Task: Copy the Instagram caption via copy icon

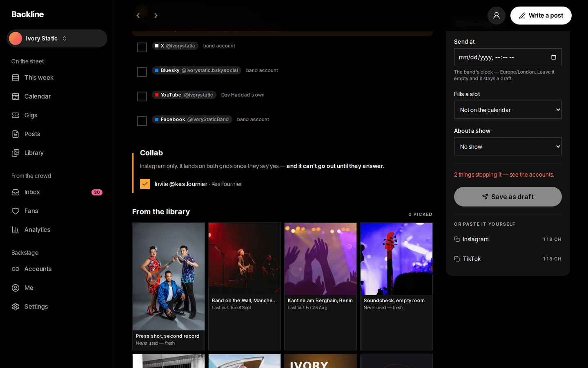Action: point(457,239)
